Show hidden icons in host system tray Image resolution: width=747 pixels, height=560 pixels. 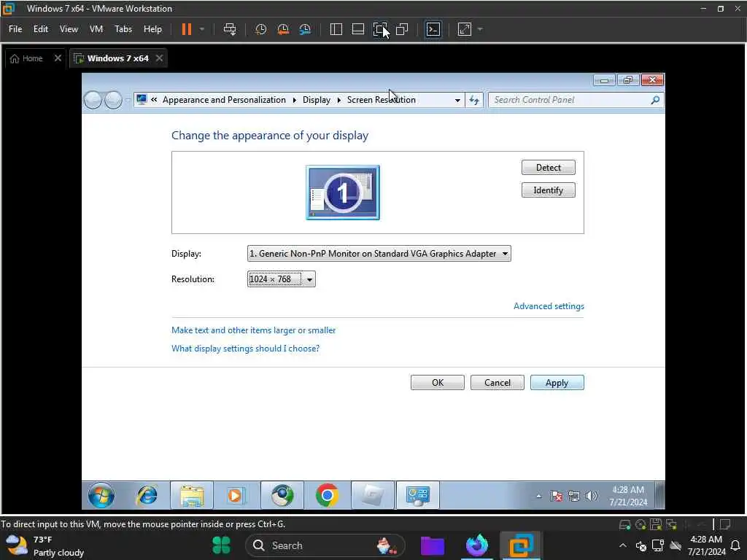coord(623,545)
